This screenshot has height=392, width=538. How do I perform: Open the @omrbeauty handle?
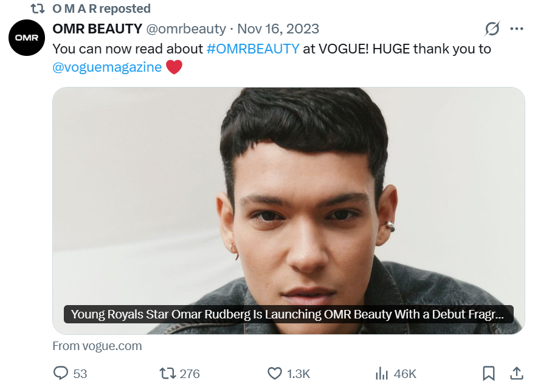[186, 29]
